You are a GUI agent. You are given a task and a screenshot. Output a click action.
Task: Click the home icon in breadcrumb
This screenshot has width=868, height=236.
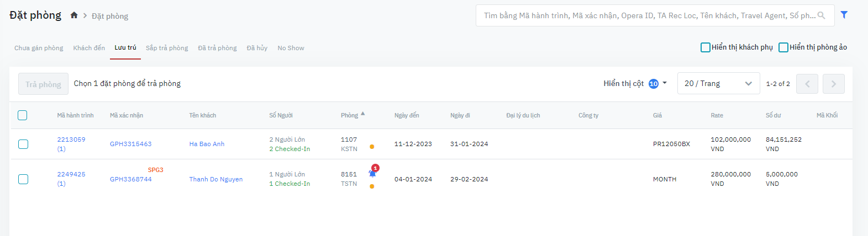pos(74,15)
